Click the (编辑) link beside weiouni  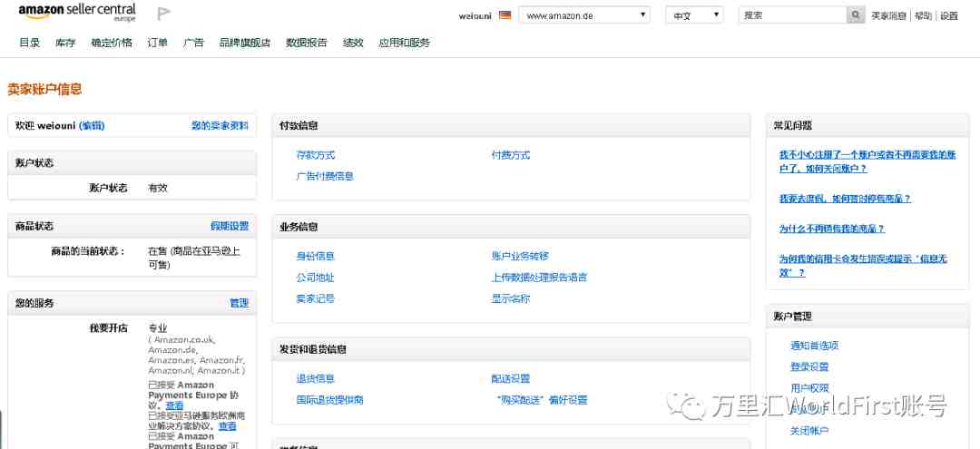coord(92,125)
